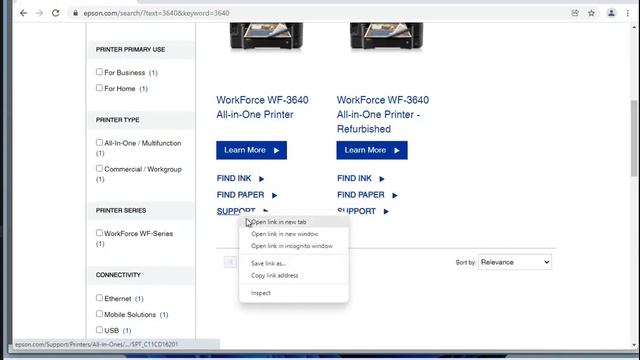Go back using the browser back arrow
Viewport: 640px width, 360px height.
coord(23,13)
